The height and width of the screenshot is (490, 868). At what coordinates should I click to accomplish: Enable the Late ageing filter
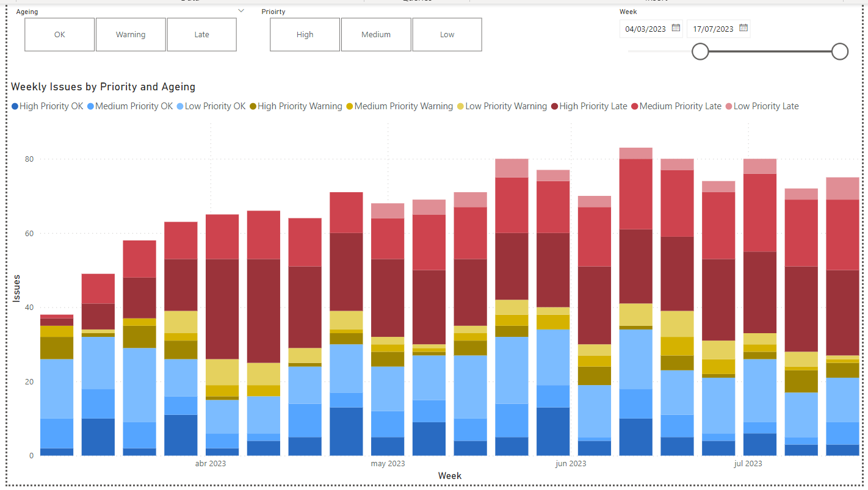coord(201,35)
